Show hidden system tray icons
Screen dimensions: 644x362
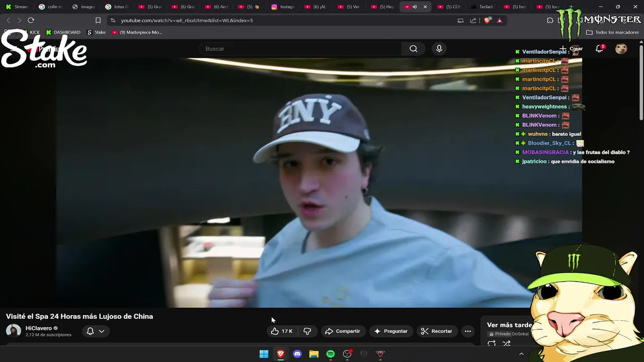coord(521,354)
